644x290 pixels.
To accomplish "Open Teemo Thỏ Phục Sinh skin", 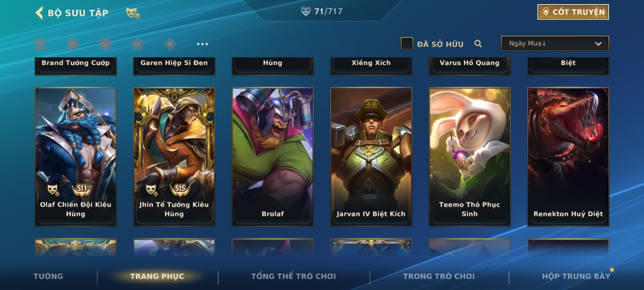I will (470, 157).
